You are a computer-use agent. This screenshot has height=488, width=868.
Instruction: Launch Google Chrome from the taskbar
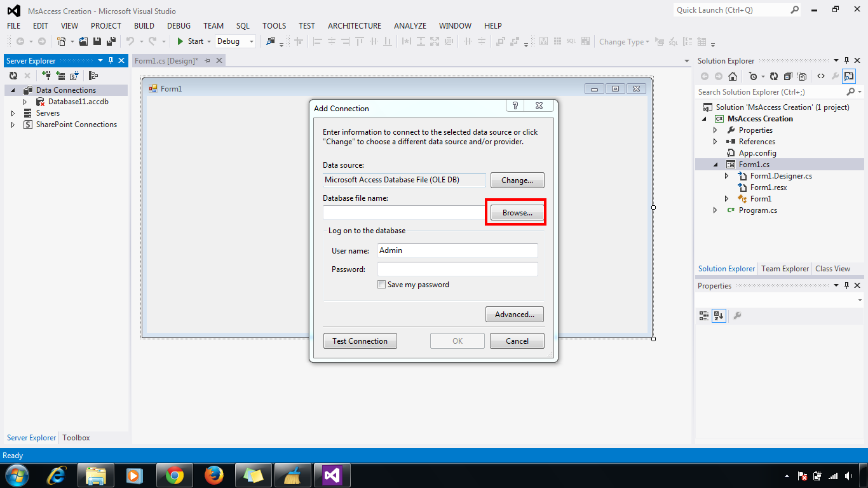(x=174, y=475)
